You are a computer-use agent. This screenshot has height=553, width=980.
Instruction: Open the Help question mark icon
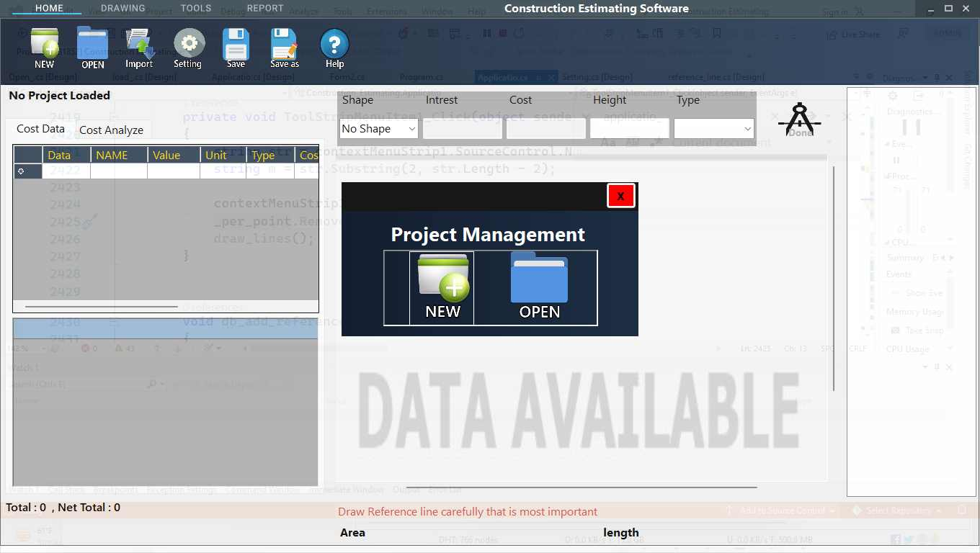334,48
